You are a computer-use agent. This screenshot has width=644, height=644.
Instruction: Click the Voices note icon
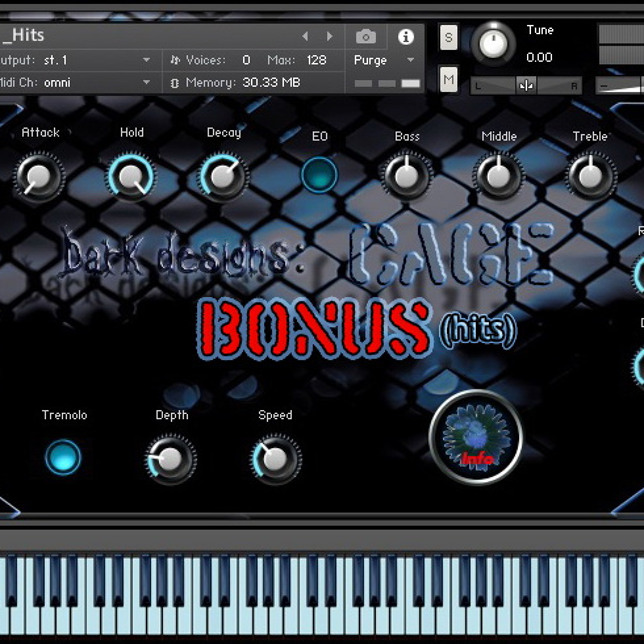coord(175,60)
